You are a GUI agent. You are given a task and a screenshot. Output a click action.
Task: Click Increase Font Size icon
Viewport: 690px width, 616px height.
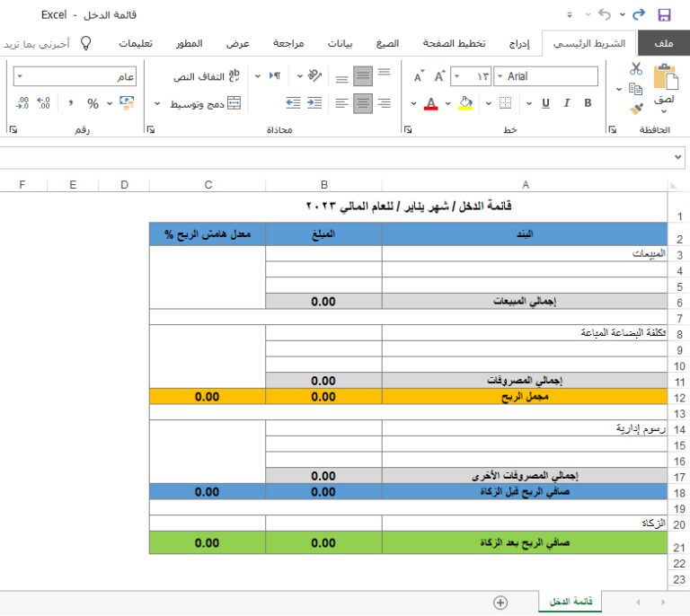tap(439, 76)
